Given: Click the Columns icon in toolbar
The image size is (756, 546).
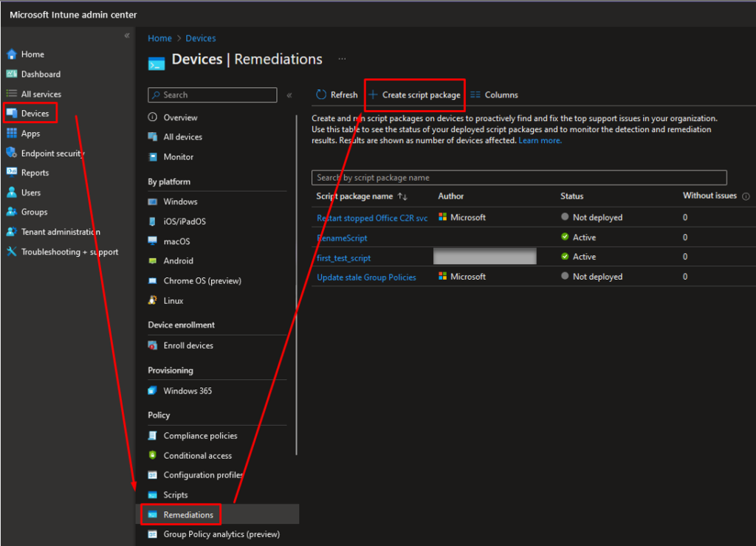Looking at the screenshot, I should coord(475,94).
